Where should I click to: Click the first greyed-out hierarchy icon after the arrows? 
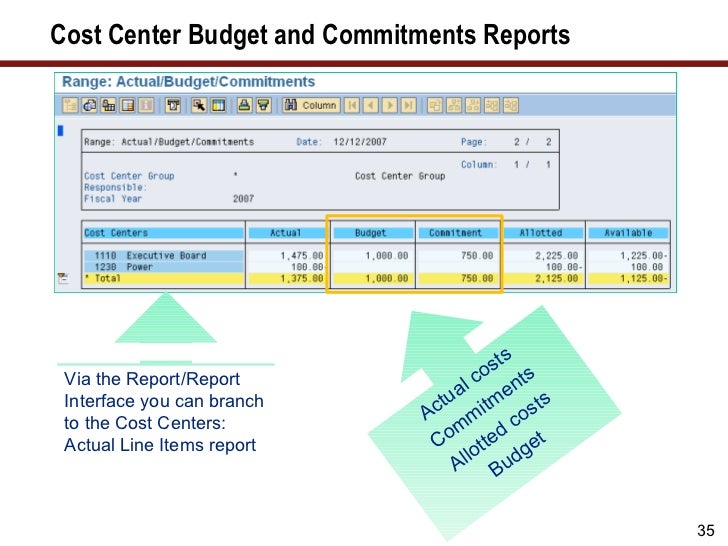point(435,105)
